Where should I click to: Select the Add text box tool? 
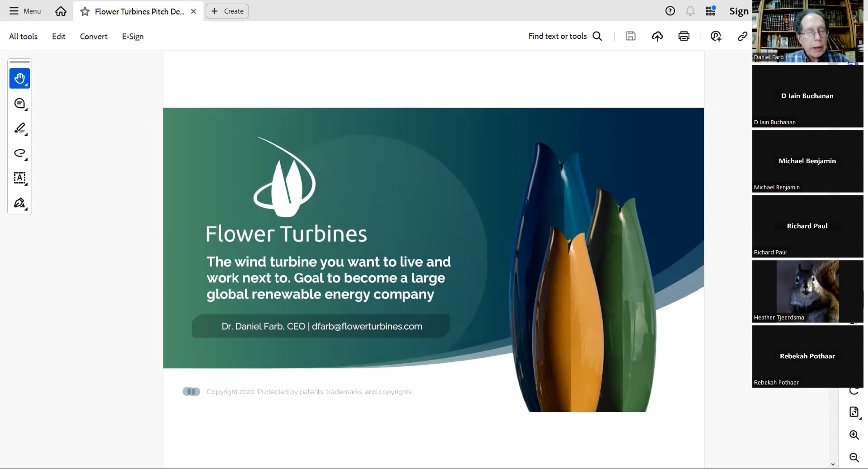(x=20, y=178)
